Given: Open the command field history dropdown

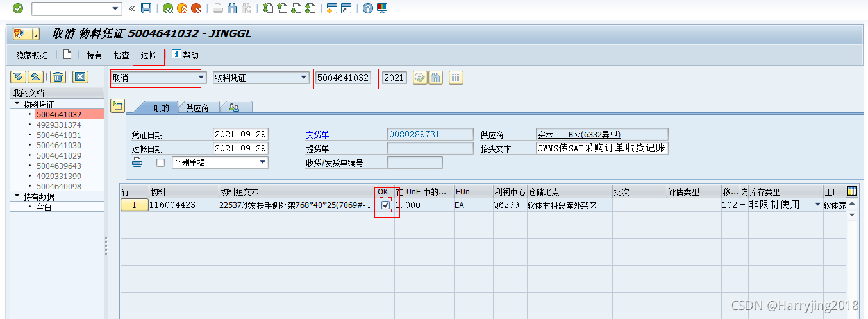Looking at the screenshot, I should (116, 8).
